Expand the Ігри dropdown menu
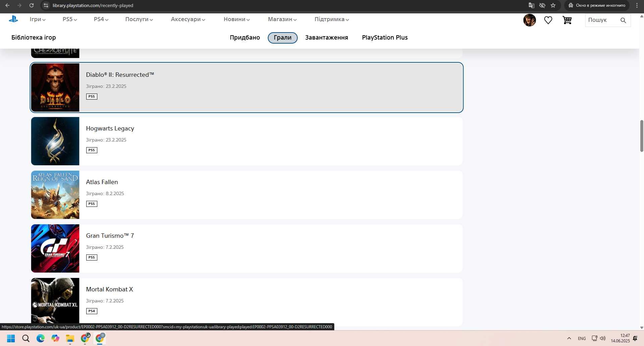Viewport: 644px width, 346px height. (37, 19)
